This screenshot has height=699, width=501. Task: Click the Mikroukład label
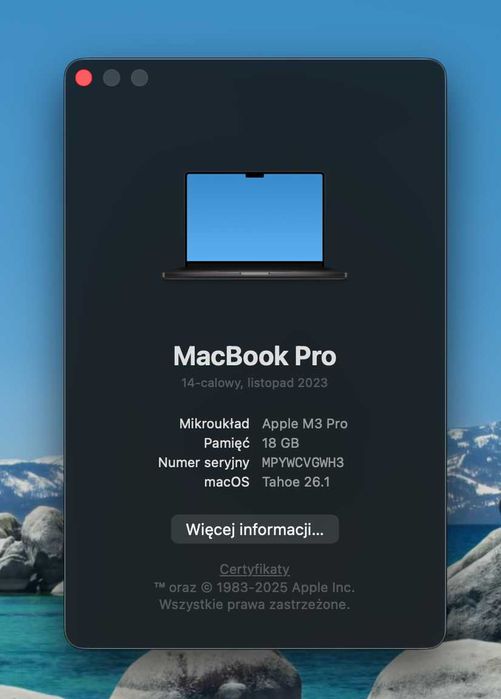(214, 424)
